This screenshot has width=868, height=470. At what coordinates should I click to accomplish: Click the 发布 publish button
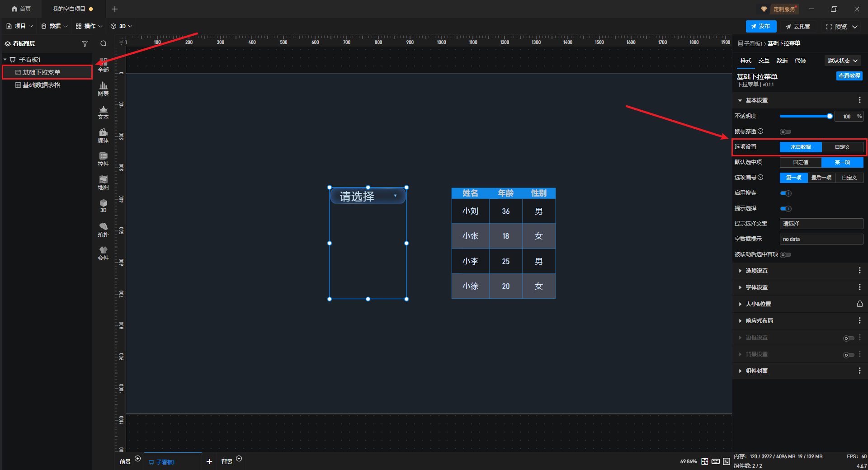click(761, 26)
